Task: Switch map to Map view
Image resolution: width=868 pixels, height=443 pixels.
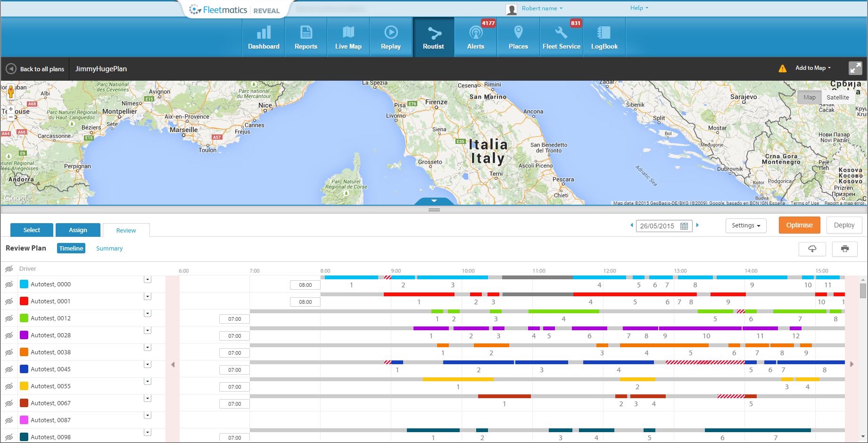Action: pos(810,98)
